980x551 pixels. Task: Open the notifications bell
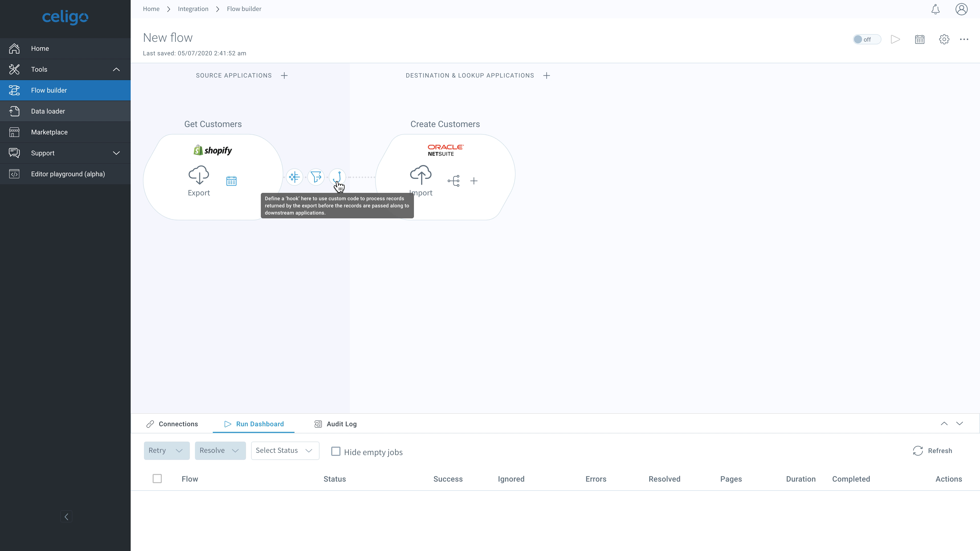[x=936, y=9]
